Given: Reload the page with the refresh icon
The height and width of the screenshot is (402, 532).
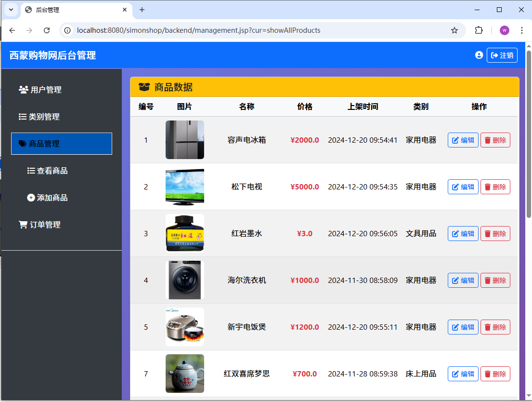Looking at the screenshot, I should click(x=47, y=30).
